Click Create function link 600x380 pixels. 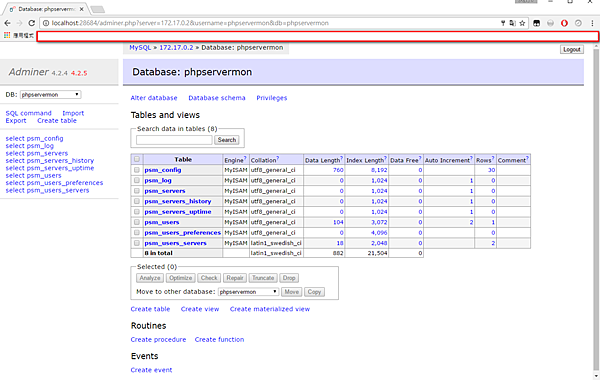tap(219, 340)
